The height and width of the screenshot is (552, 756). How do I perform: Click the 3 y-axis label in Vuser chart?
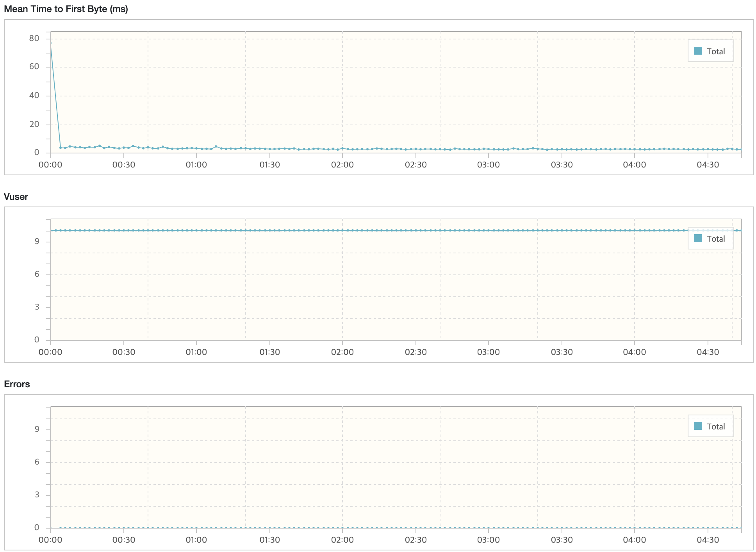tap(37, 307)
